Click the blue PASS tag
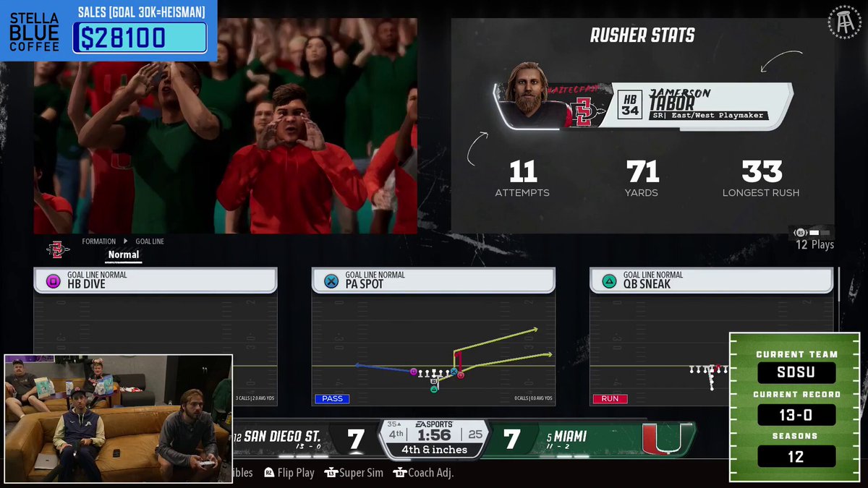This screenshot has width=868, height=488. coord(332,398)
